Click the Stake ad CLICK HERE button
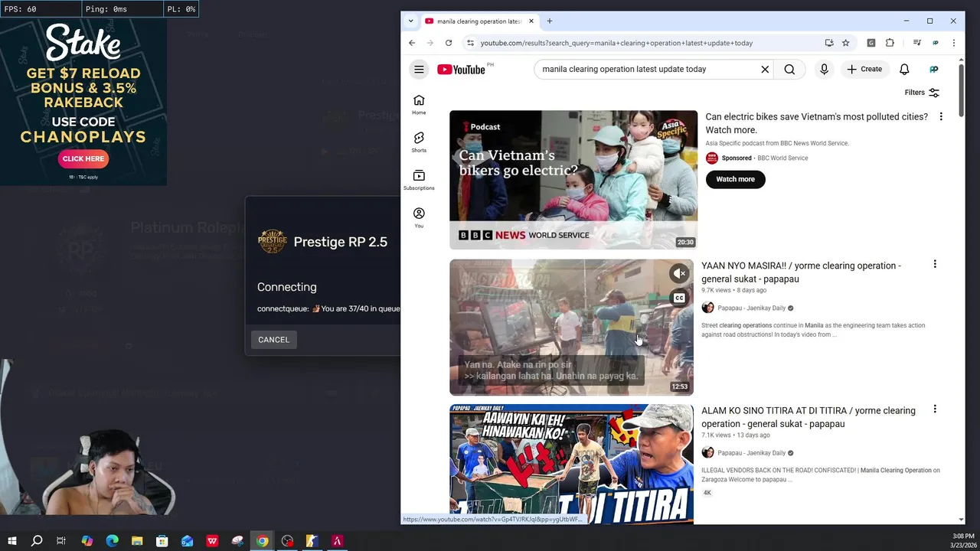Viewport: 980px width, 551px height. point(83,158)
